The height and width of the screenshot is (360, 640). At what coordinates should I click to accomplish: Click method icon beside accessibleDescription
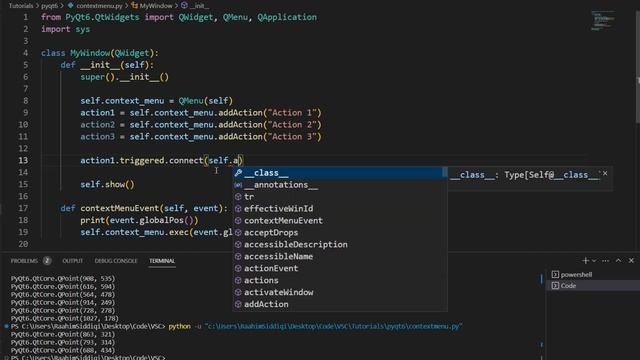pos(238,244)
